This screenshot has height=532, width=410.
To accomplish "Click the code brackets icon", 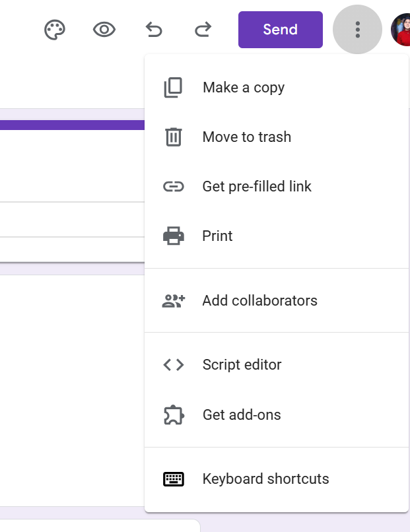I will click(173, 365).
